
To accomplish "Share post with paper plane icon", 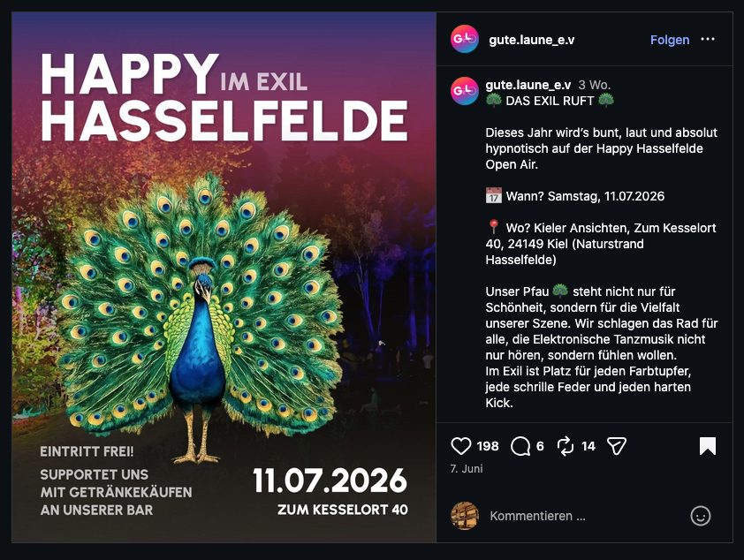I will click(617, 446).
